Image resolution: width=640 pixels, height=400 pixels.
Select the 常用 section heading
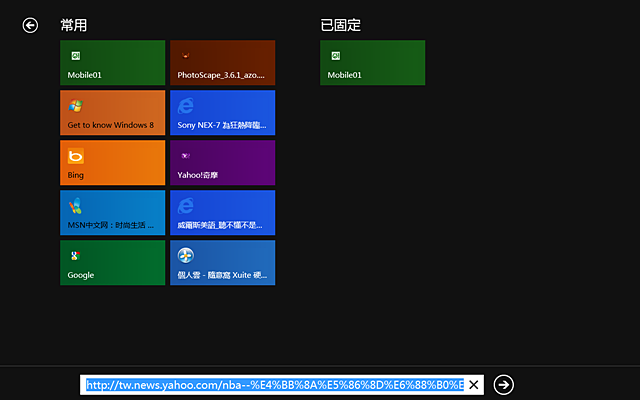point(74,25)
